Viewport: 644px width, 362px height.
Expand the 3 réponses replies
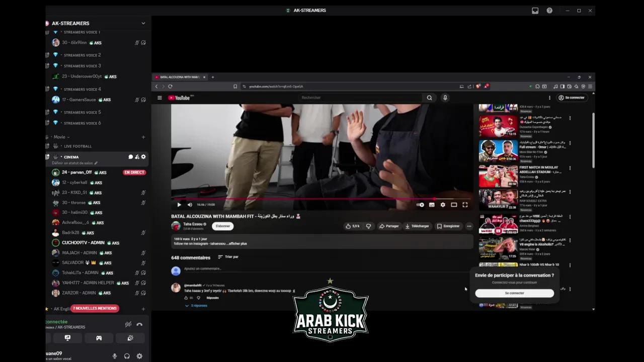(196, 306)
